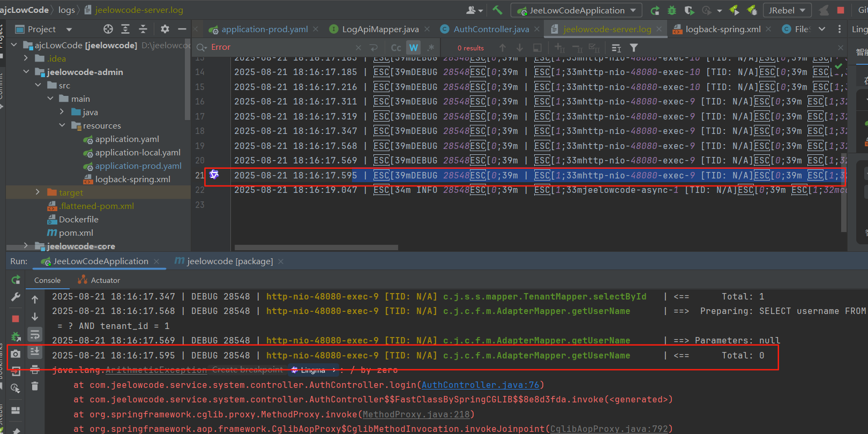Open the Project view dropdown arrow
Image resolution: width=868 pixels, height=434 pixels.
point(69,29)
